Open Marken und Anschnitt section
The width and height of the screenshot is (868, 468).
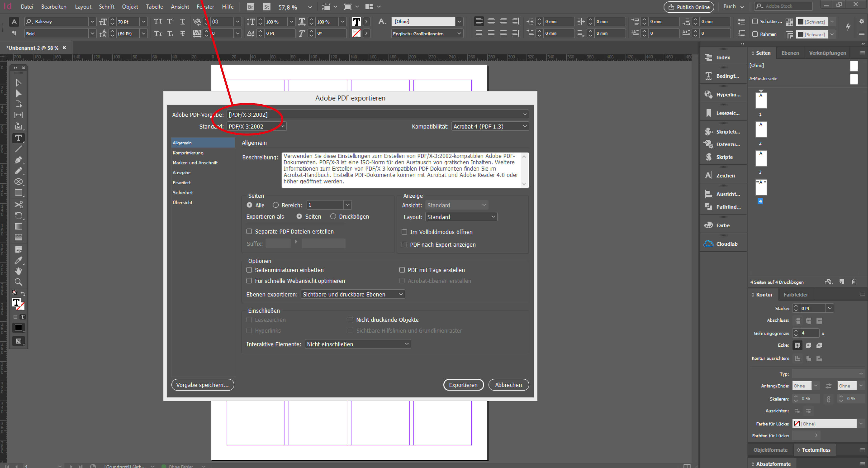pyautogui.click(x=195, y=162)
